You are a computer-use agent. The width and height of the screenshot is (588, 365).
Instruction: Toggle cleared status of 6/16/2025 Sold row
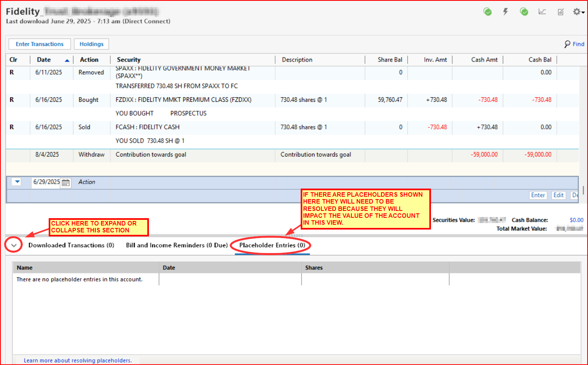(x=12, y=127)
